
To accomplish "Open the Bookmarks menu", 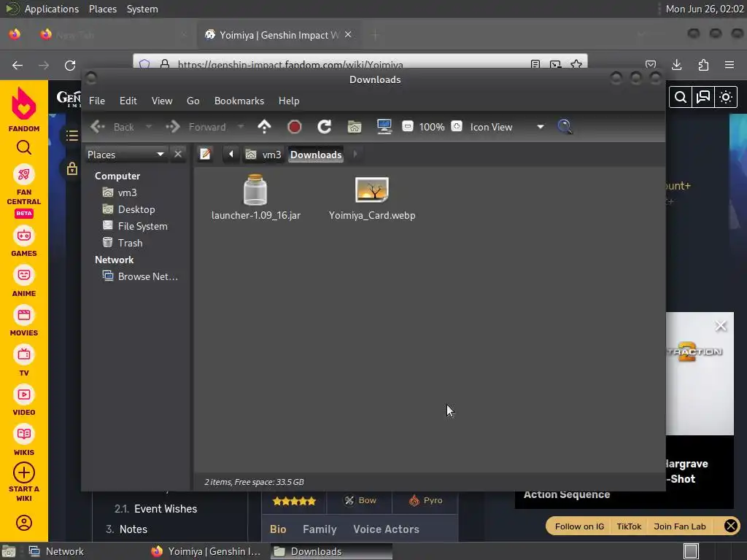I will click(239, 101).
